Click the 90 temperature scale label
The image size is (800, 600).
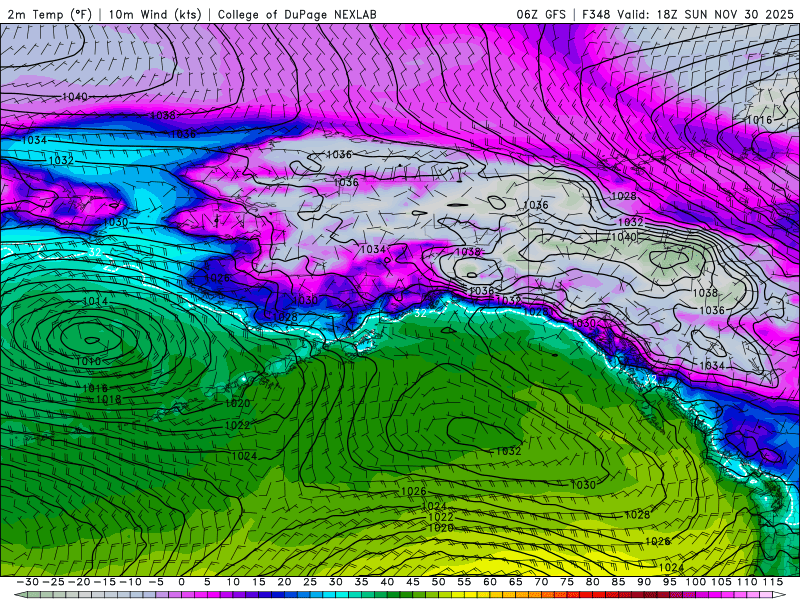pos(644,582)
